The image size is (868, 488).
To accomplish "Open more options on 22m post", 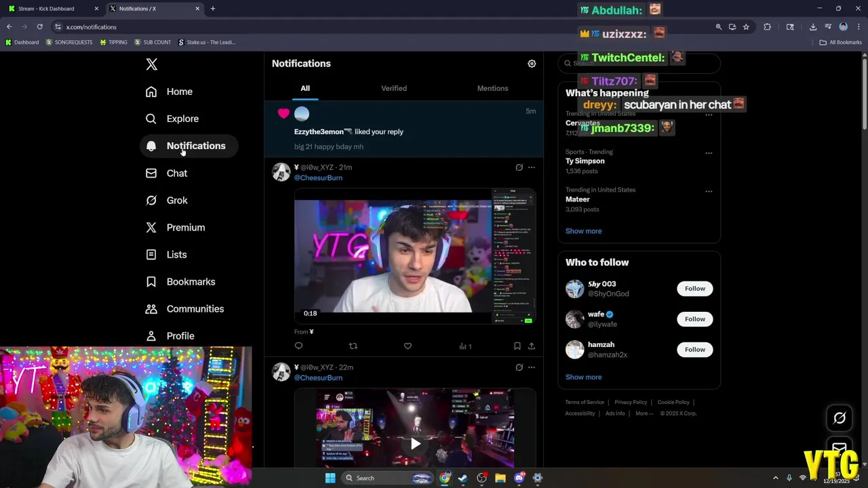I will point(532,367).
